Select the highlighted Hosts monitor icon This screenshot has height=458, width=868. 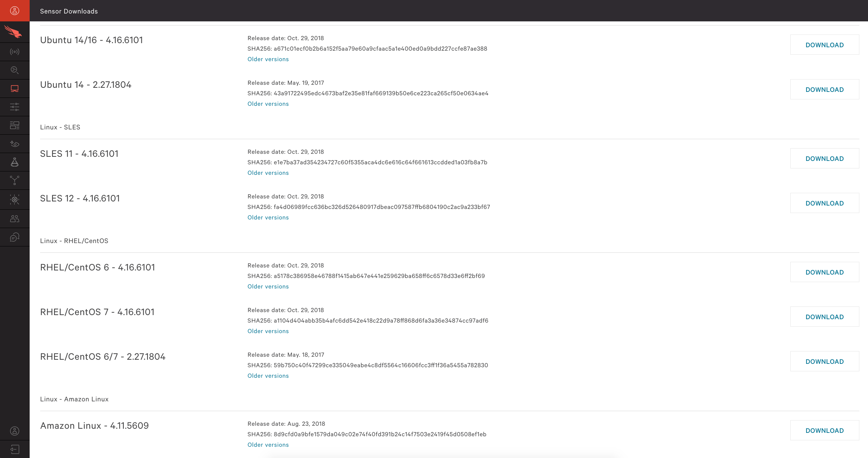pyautogui.click(x=15, y=89)
